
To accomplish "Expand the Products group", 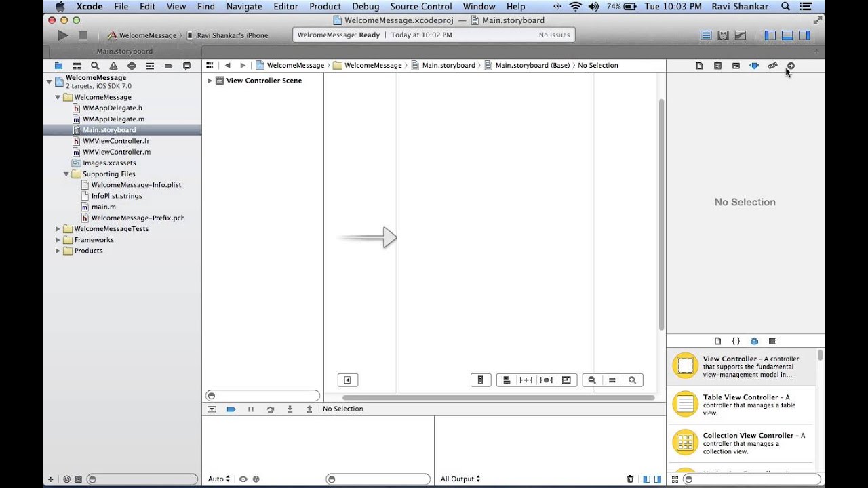I will [x=58, y=251].
